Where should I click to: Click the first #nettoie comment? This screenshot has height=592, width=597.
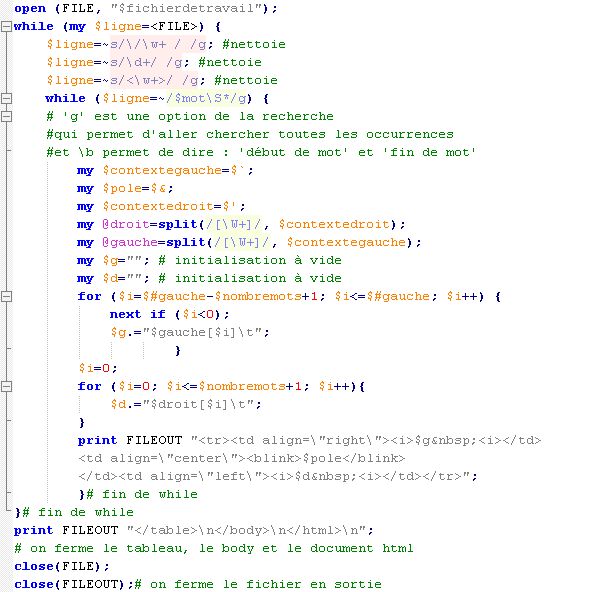click(254, 44)
